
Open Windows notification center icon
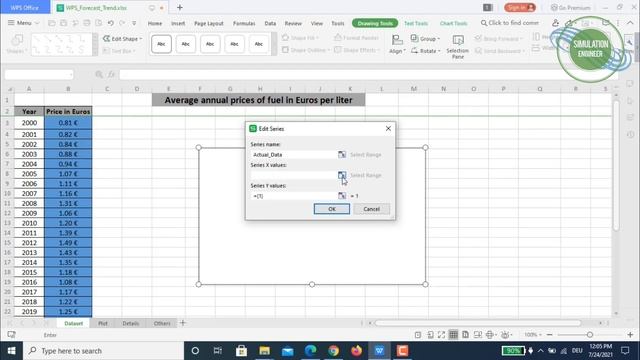pos(625,351)
